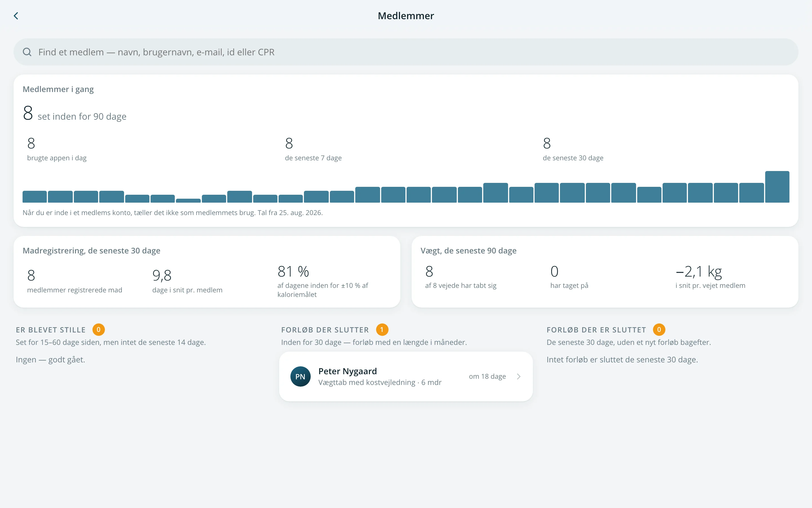Click 'Vægttab med kostvejledning · 6 mdr' text
Viewport: 812px width, 508px height.
click(380, 382)
